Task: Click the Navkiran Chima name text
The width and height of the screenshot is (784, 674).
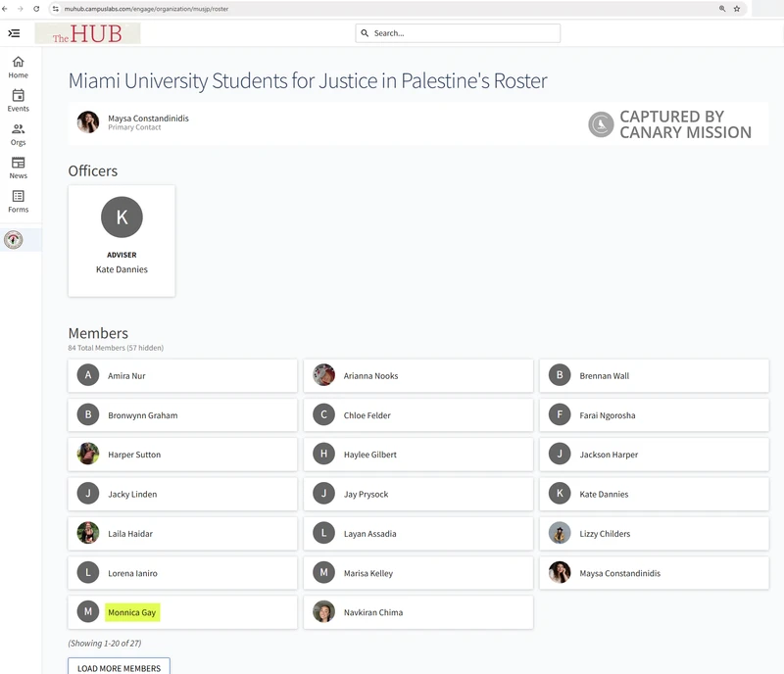Action: point(373,612)
